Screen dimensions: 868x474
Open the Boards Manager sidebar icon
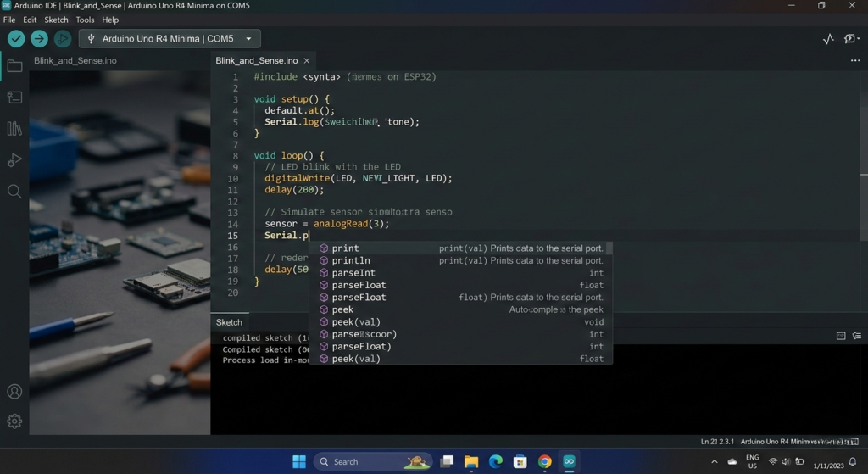pyautogui.click(x=14, y=98)
